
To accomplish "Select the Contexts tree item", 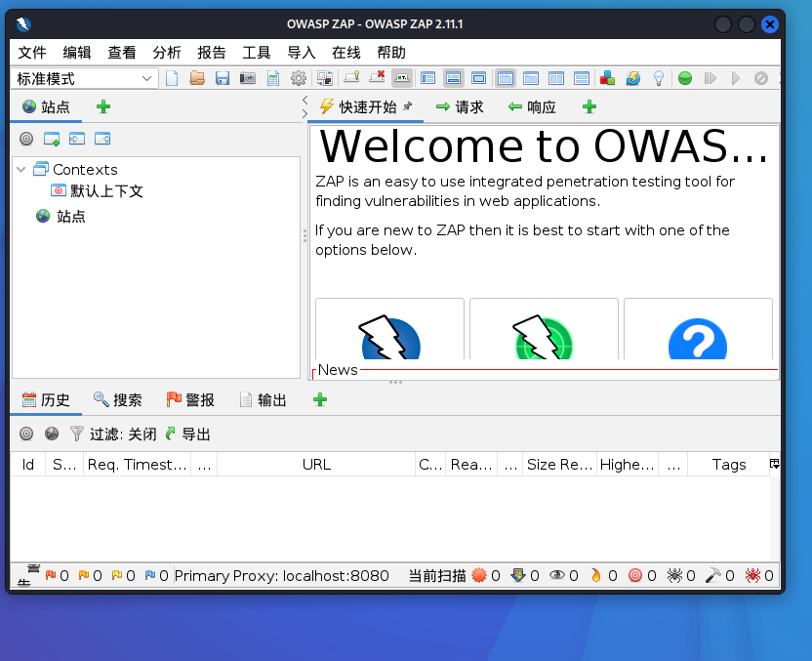I will pos(75,169).
